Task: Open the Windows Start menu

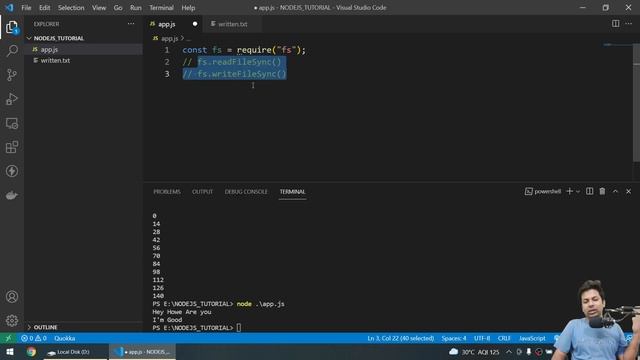Action: point(9,352)
